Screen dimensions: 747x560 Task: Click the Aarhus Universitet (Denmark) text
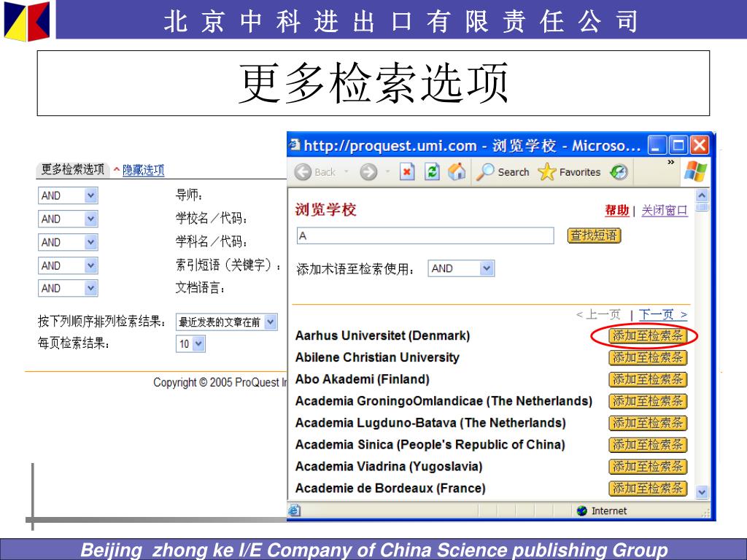click(x=382, y=335)
